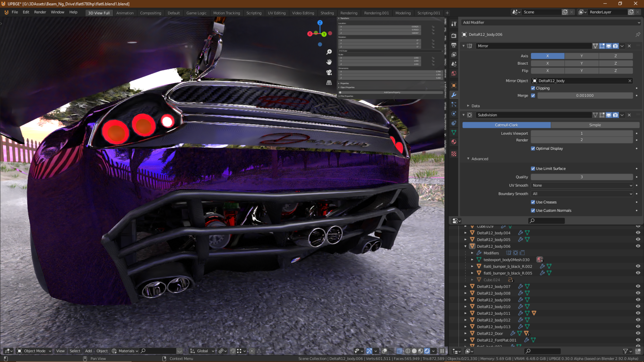Open the Render properties tab icon
The image size is (644, 362).
click(x=454, y=36)
